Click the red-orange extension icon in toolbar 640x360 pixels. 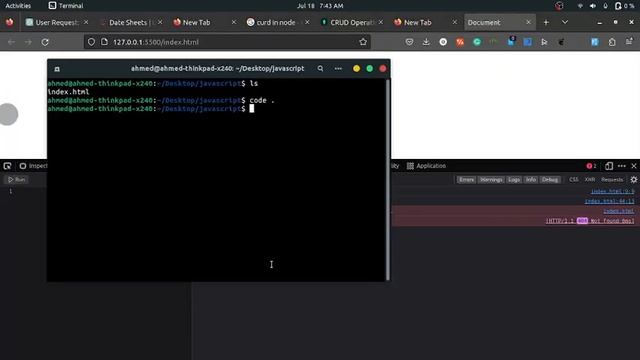point(460,42)
